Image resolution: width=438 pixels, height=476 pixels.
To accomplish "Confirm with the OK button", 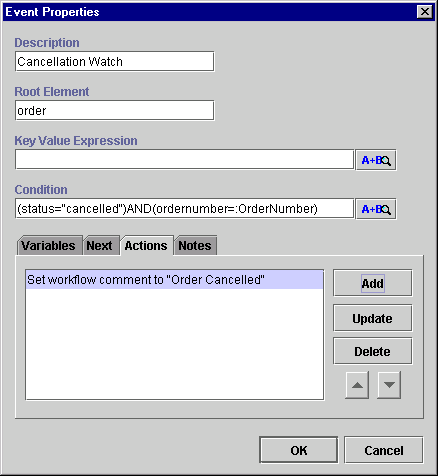I will point(299,450).
